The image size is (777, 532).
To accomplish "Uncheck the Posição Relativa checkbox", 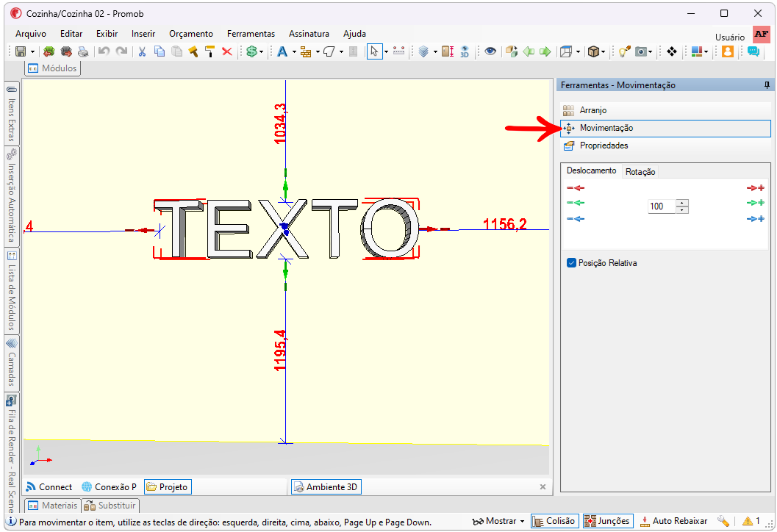I will pos(572,263).
